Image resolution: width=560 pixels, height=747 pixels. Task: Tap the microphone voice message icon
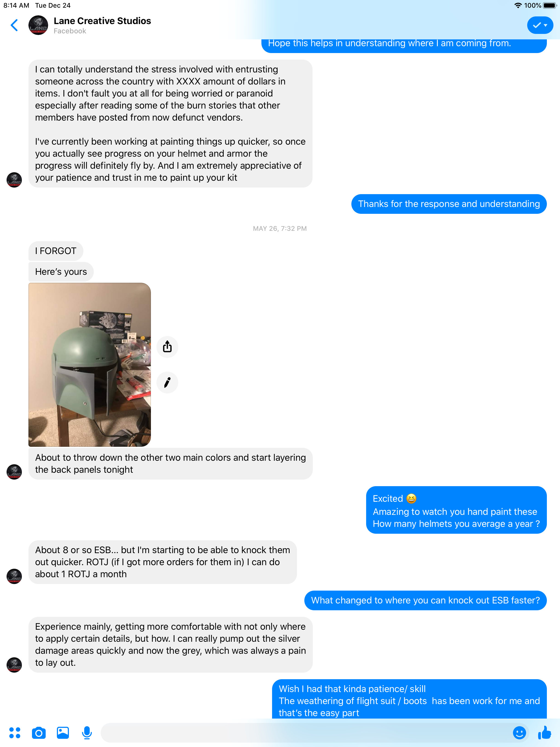coord(87,733)
